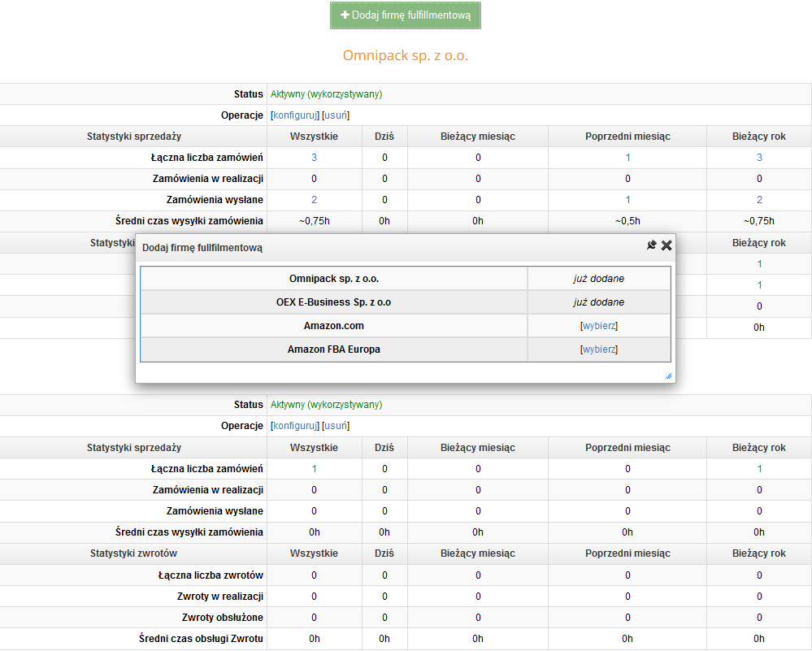812x651 pixels.
Task: Choose Amazon.com with its "wybierz" link
Action: pos(599,326)
